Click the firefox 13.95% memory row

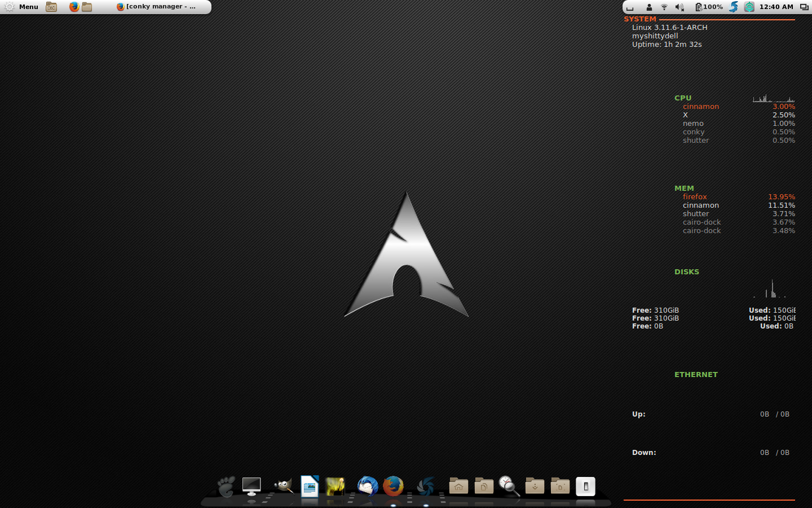coord(739,196)
